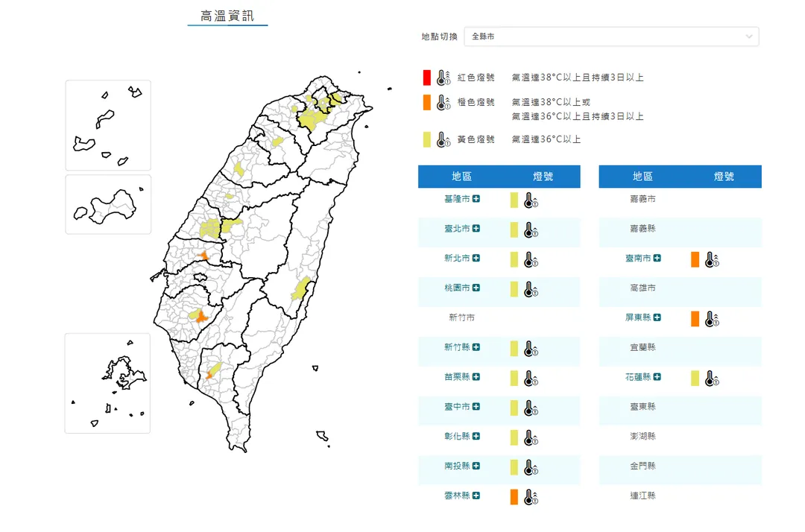This screenshot has height=532, width=805.
Task: Expand 苗栗縣 row plus icon
Action: [x=476, y=377]
